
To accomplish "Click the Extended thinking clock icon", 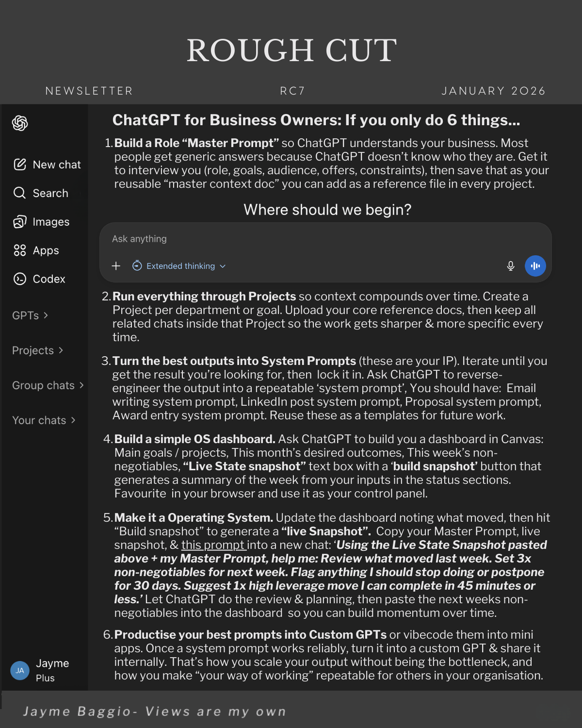I will click(137, 266).
